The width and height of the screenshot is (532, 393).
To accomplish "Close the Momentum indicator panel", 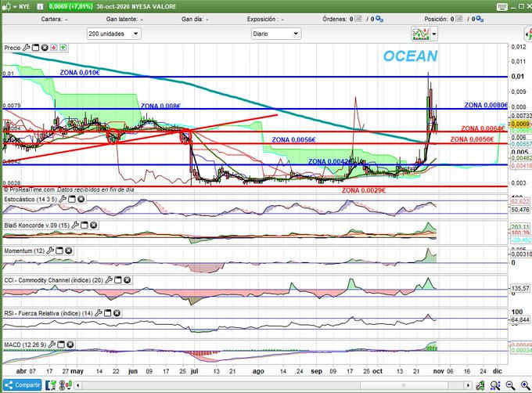I will coord(69,251).
